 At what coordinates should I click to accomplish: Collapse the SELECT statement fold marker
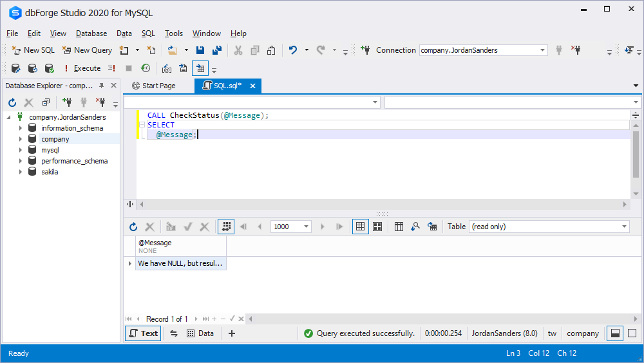click(x=142, y=125)
